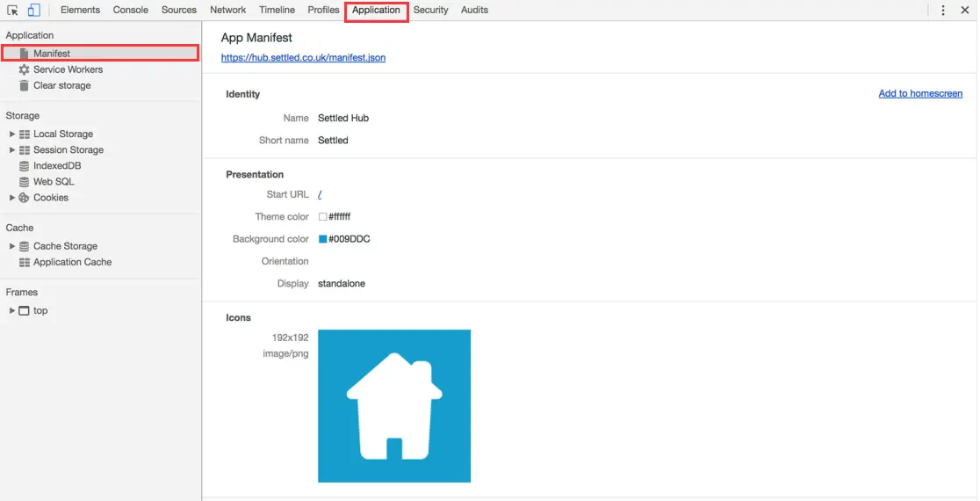Screen dimensions: 980x501
Task: Select the Application Cache label
Action: click(x=73, y=262)
